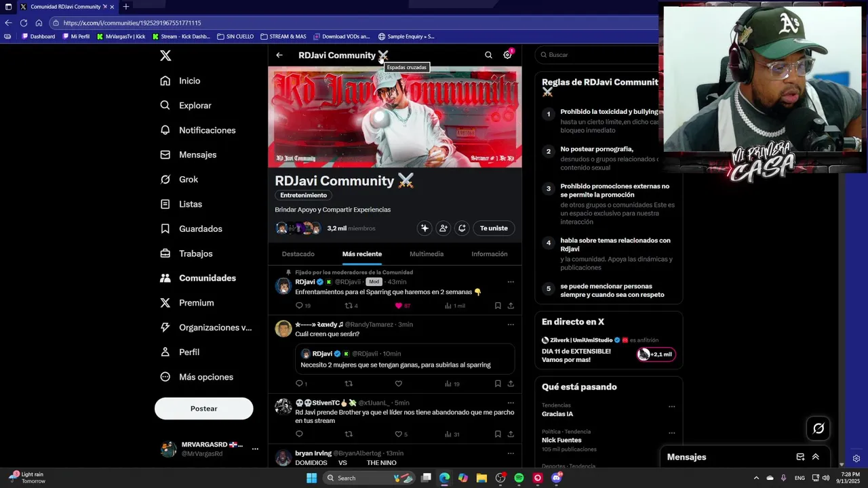Expand the Mensajes drawer chevron
The image size is (868, 488).
816,457
